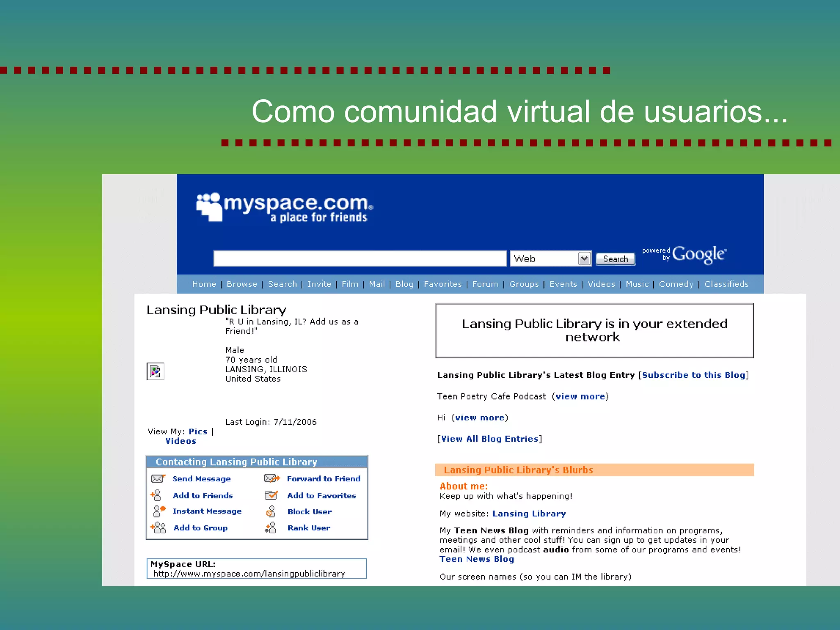Image resolution: width=840 pixels, height=630 pixels.
Task: Click the Send Message link
Action: (x=201, y=479)
